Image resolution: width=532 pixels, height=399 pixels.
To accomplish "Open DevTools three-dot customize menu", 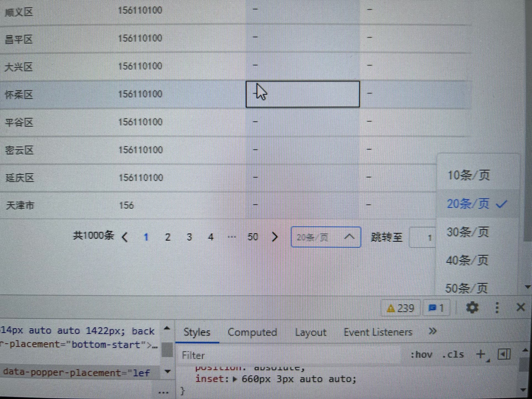I will [x=497, y=308].
